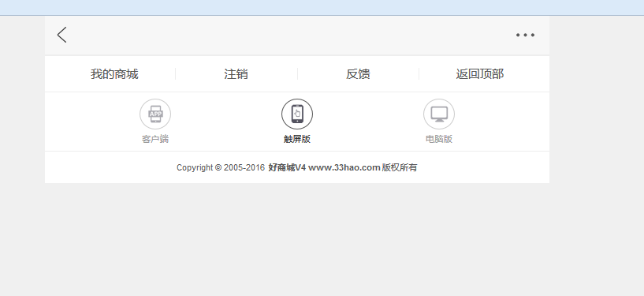644x296 pixels.
Task: Open the 反馈 feedback link
Action: pos(358,74)
